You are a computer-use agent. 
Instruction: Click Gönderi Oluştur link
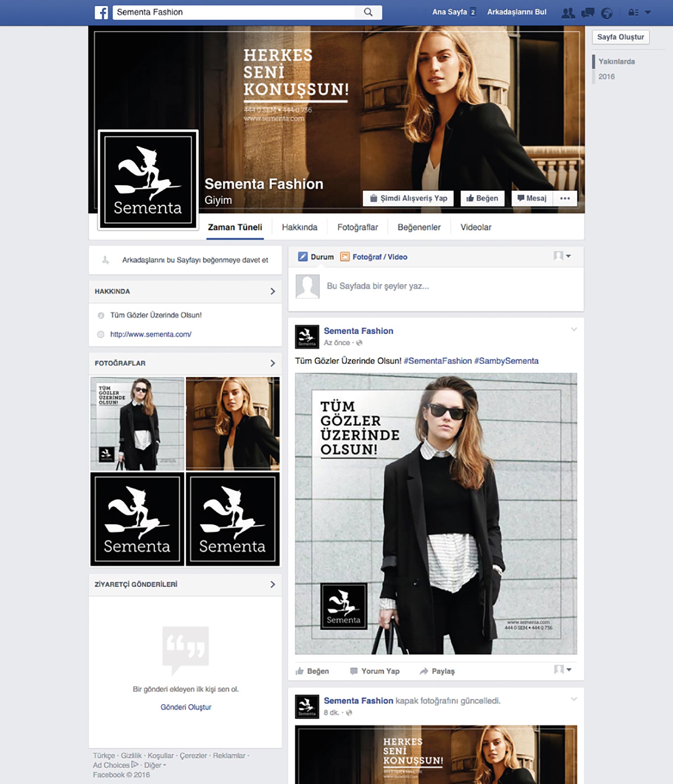click(186, 707)
